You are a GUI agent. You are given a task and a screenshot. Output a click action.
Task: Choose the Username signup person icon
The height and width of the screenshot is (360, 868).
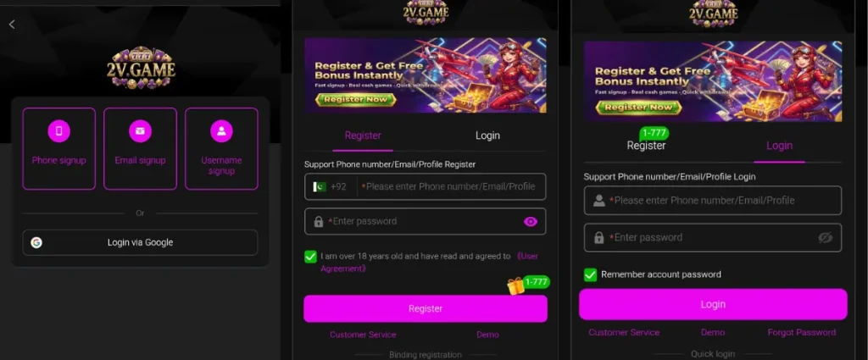[x=221, y=131]
